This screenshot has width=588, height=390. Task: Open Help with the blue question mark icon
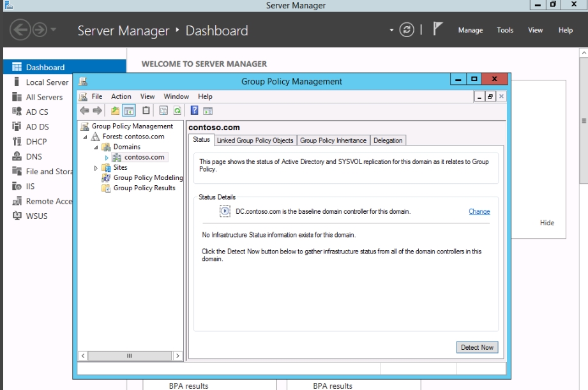coord(194,110)
